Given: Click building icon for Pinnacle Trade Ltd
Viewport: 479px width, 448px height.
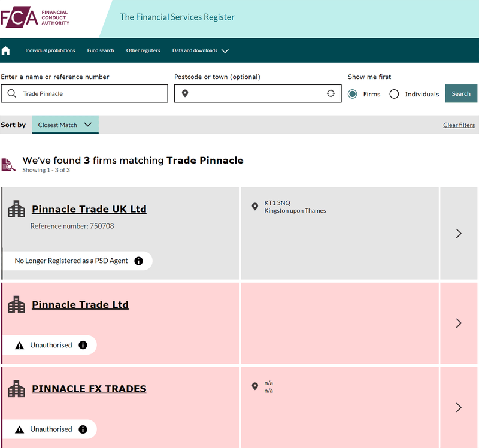Looking at the screenshot, I should tap(17, 304).
